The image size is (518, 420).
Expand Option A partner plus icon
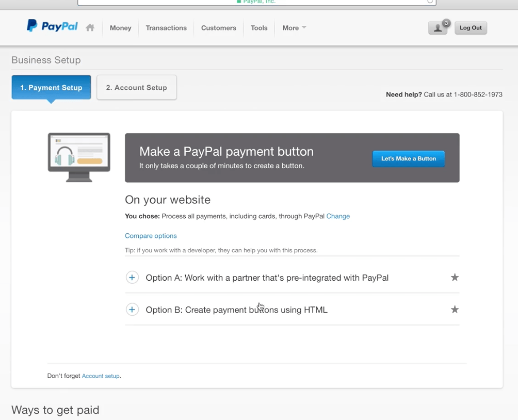132,277
